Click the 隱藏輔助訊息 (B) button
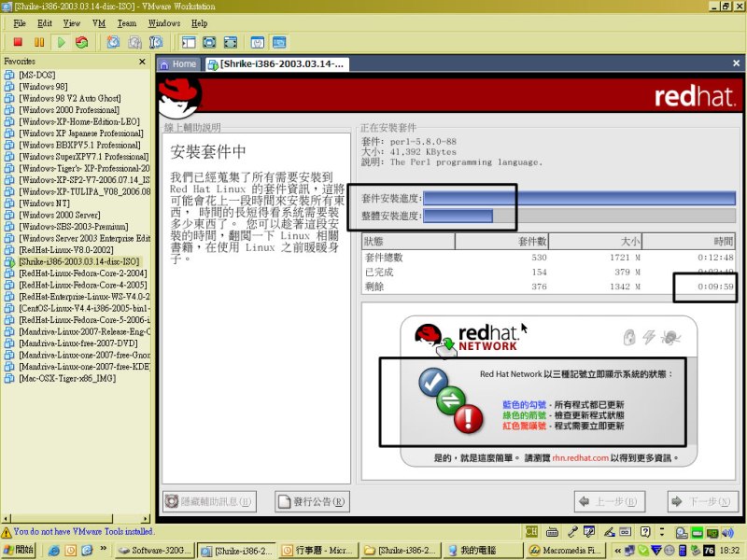The height and width of the screenshot is (560, 747). click(209, 501)
